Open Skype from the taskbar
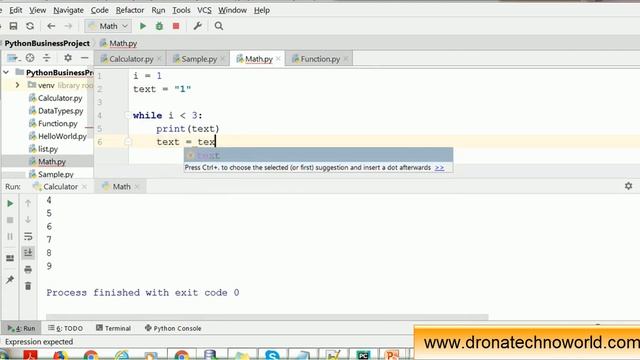 [272, 355]
